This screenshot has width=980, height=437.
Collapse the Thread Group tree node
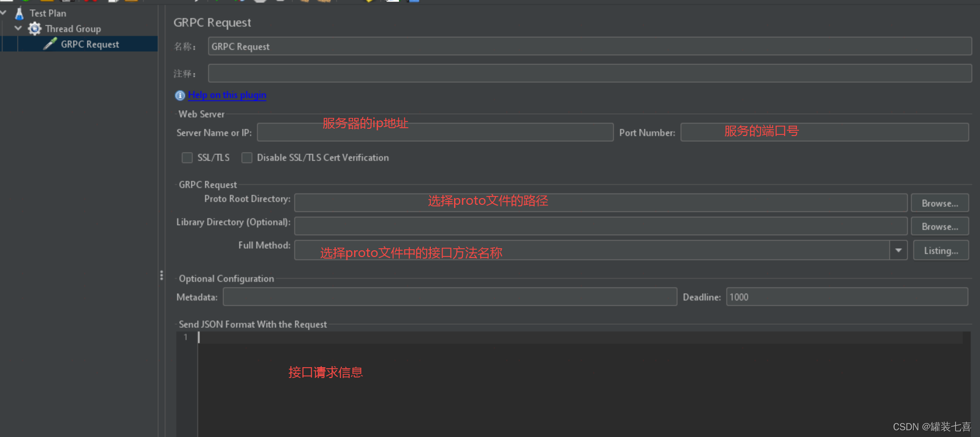tap(18, 28)
